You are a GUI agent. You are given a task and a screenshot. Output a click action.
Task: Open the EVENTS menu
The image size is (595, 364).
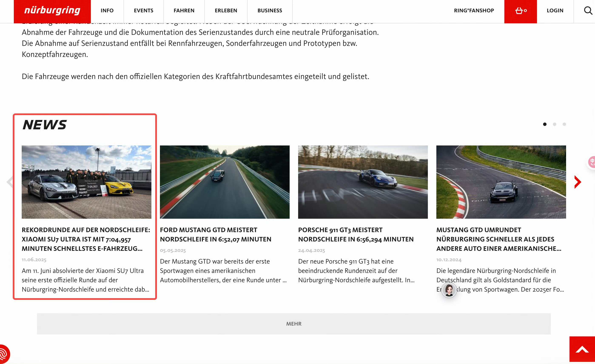coord(144,11)
